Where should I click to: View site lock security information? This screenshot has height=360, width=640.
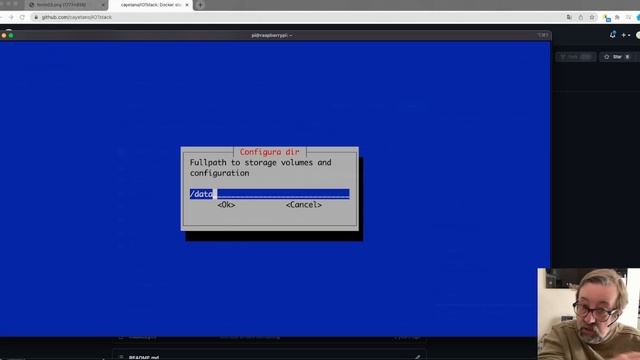click(36, 17)
